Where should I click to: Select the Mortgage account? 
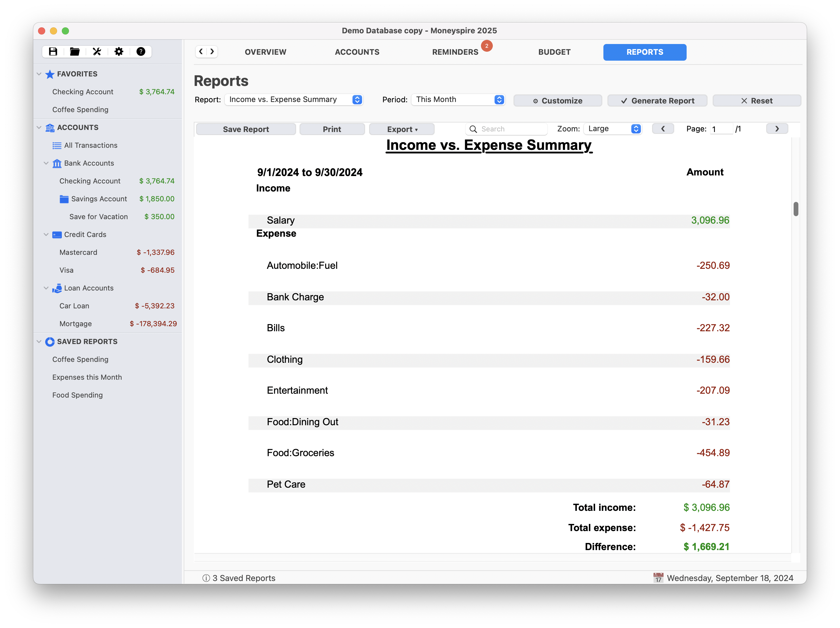pyautogui.click(x=108, y=324)
